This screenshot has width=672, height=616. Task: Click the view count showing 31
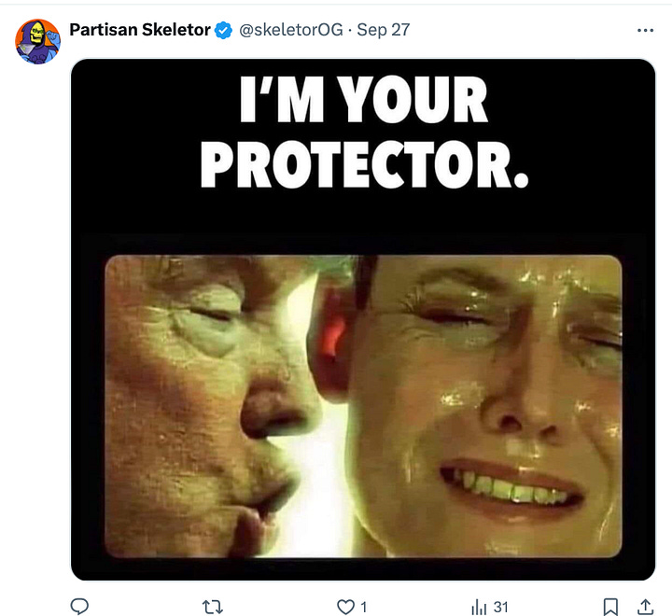pos(500,607)
